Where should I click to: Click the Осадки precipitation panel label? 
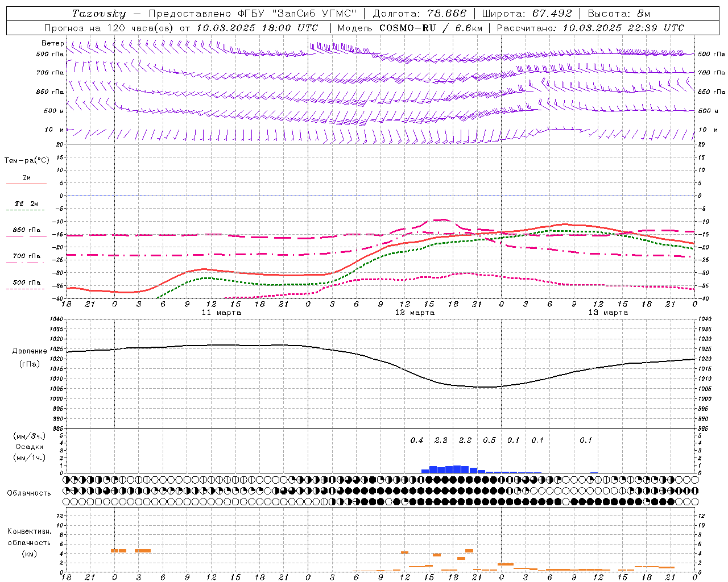pos(29,447)
